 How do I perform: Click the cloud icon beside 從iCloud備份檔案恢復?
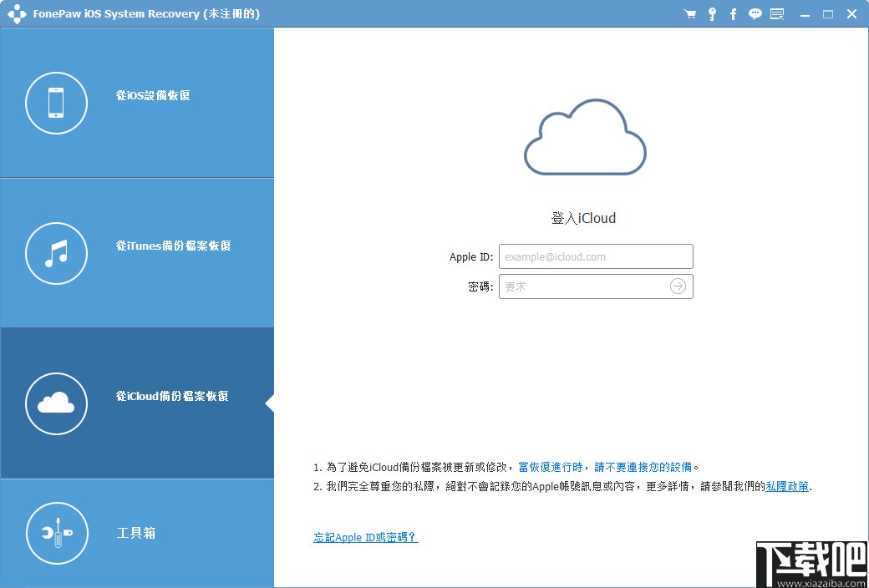[56, 403]
